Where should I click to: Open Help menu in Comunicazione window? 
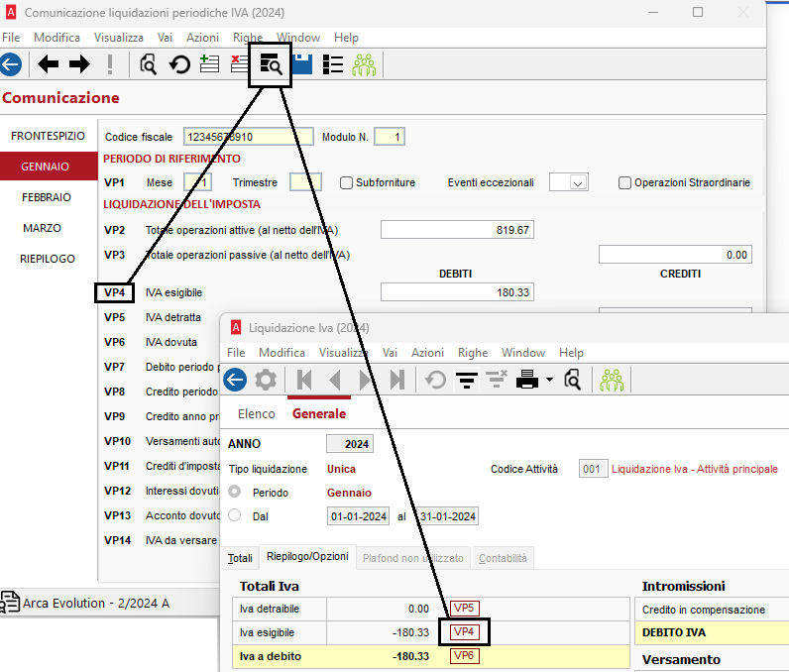(346, 38)
